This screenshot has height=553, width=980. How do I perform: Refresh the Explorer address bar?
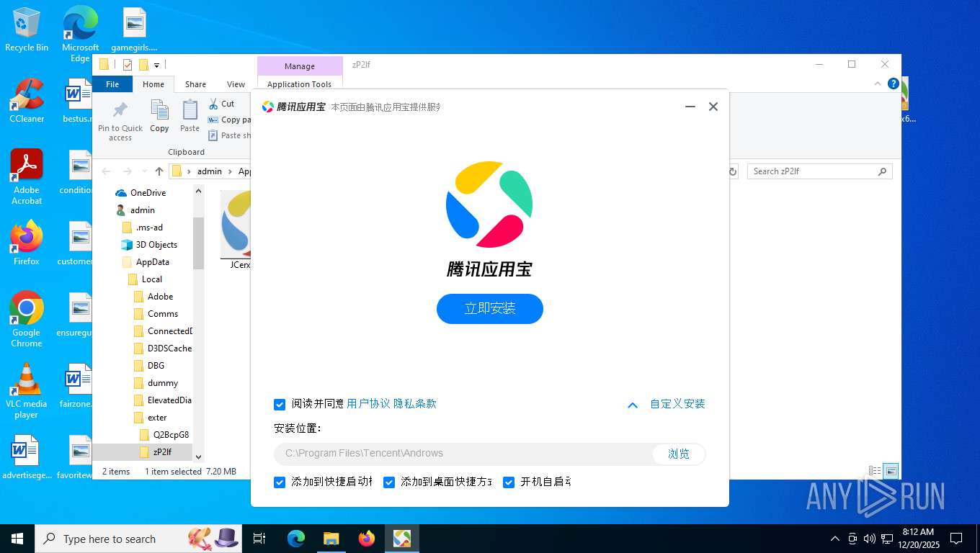(733, 171)
